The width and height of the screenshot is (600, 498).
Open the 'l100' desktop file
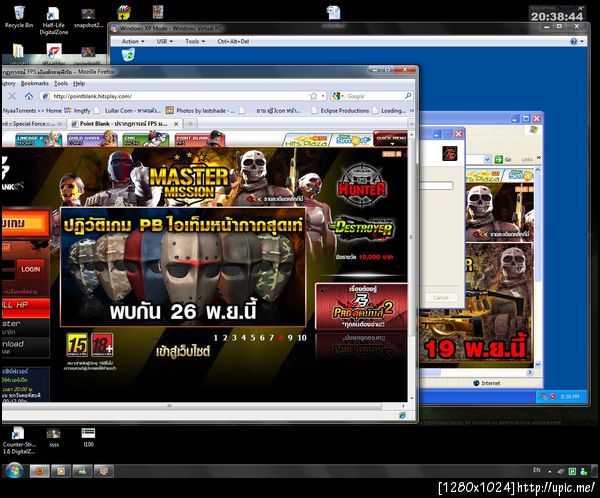(88, 437)
